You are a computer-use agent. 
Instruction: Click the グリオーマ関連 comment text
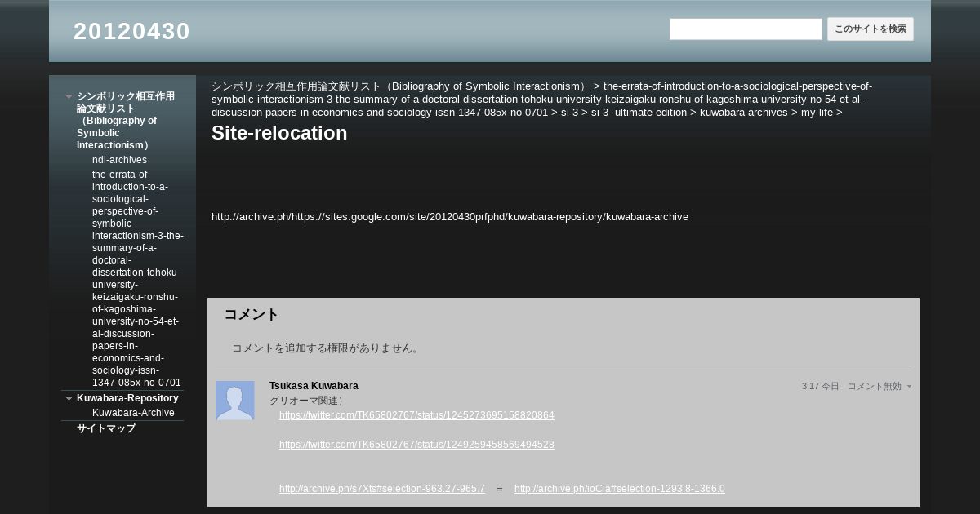pyautogui.click(x=307, y=401)
